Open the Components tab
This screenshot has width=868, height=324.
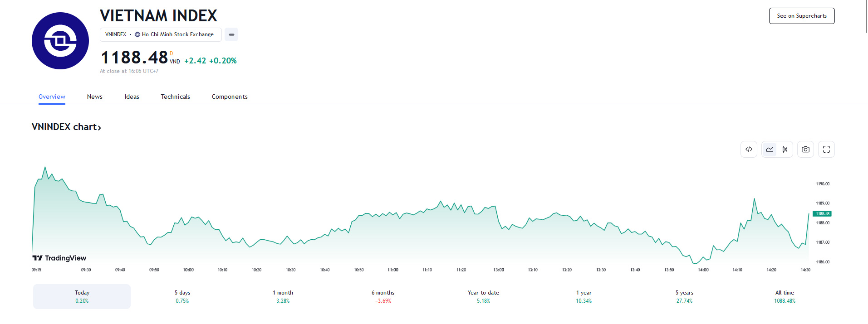tap(230, 97)
